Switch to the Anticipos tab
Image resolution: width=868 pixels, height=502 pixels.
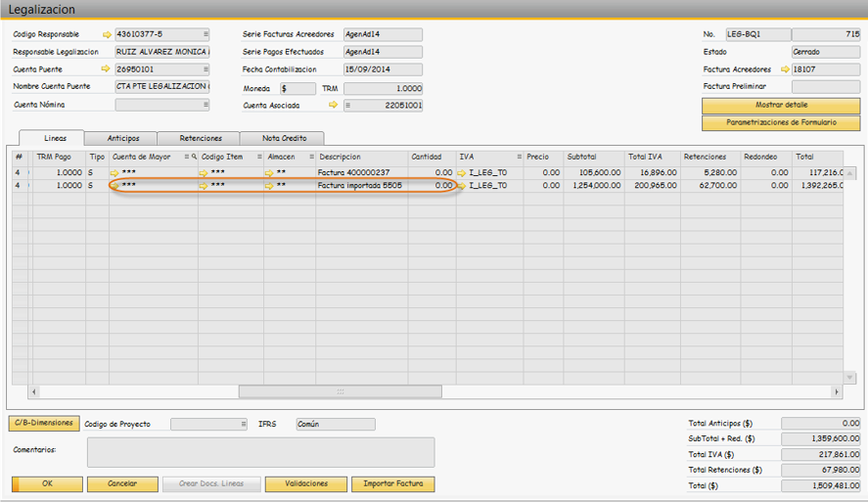[x=123, y=138]
